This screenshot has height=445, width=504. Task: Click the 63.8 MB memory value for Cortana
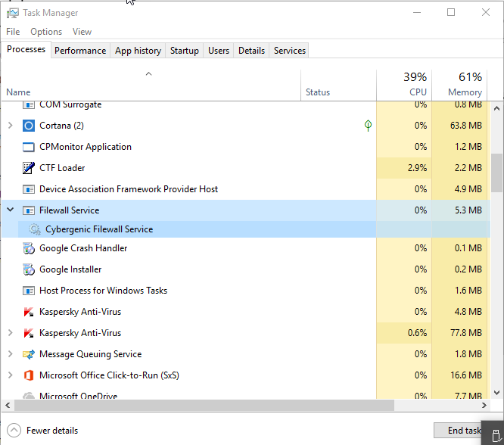click(465, 126)
